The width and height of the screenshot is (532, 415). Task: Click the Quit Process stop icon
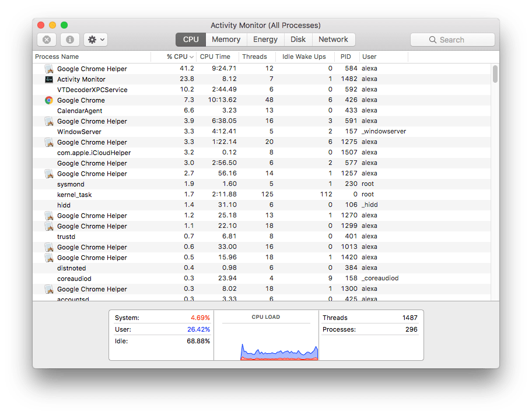pyautogui.click(x=47, y=40)
